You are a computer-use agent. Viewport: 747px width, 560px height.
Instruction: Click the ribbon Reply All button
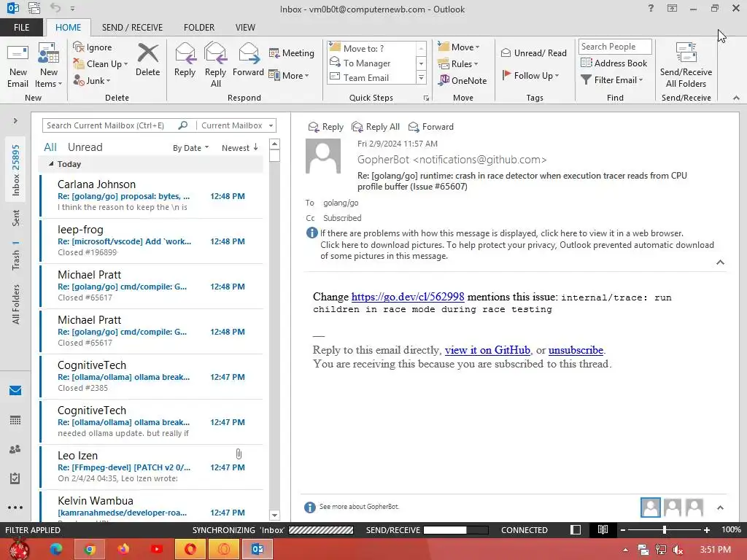tap(215, 66)
